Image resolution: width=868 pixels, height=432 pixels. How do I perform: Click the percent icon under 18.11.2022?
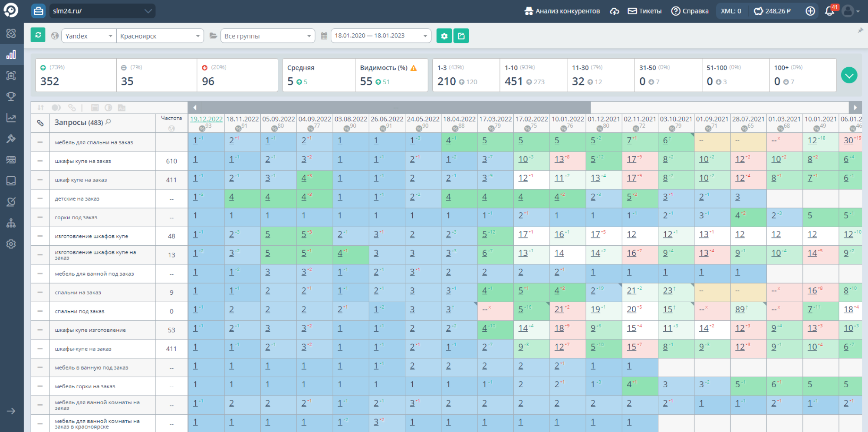(238, 129)
